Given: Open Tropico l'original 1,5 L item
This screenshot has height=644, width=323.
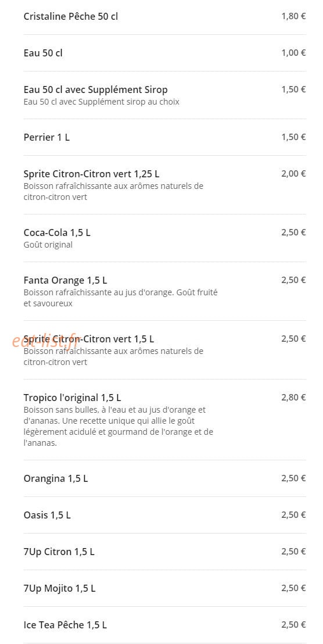Looking at the screenshot, I should 164,420.
